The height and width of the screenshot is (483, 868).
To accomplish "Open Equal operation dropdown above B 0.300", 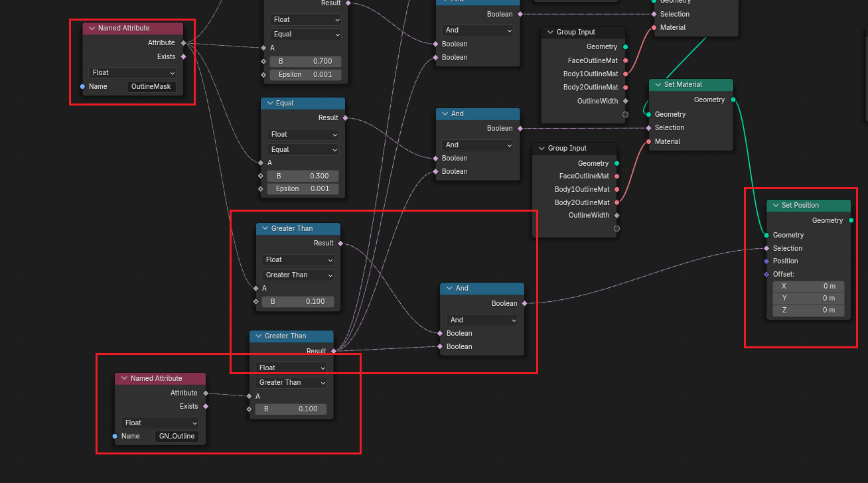I will 303,150.
